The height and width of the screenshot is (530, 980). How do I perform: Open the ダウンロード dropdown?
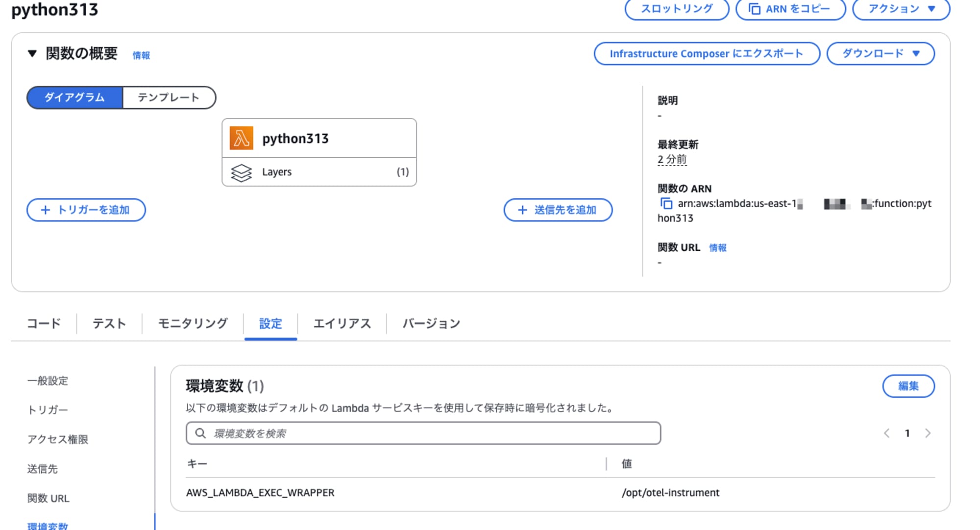[x=881, y=53]
